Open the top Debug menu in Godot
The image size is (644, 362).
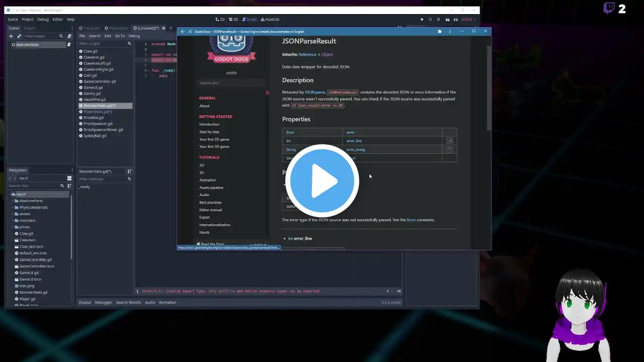pyautogui.click(x=43, y=19)
